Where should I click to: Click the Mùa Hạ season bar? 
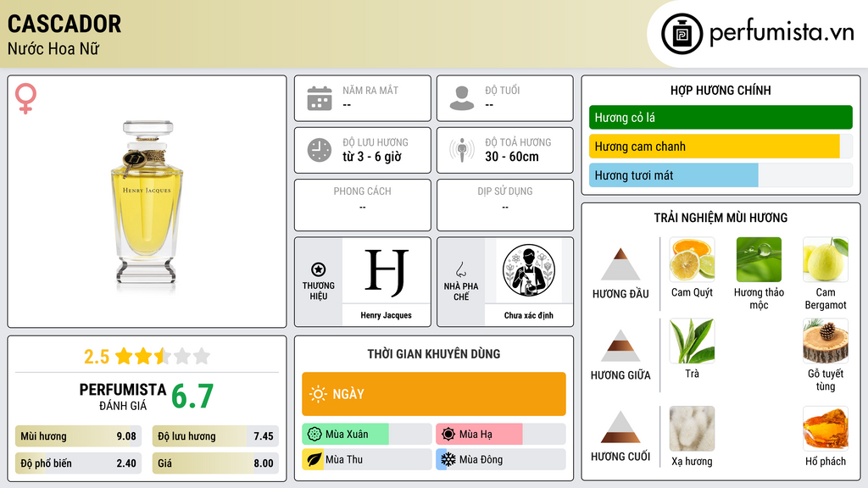(501, 435)
